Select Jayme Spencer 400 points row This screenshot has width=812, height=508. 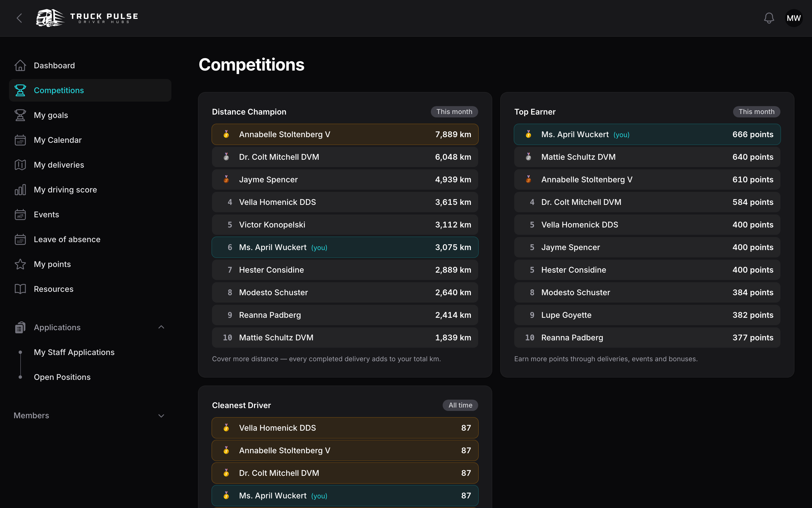click(x=647, y=247)
